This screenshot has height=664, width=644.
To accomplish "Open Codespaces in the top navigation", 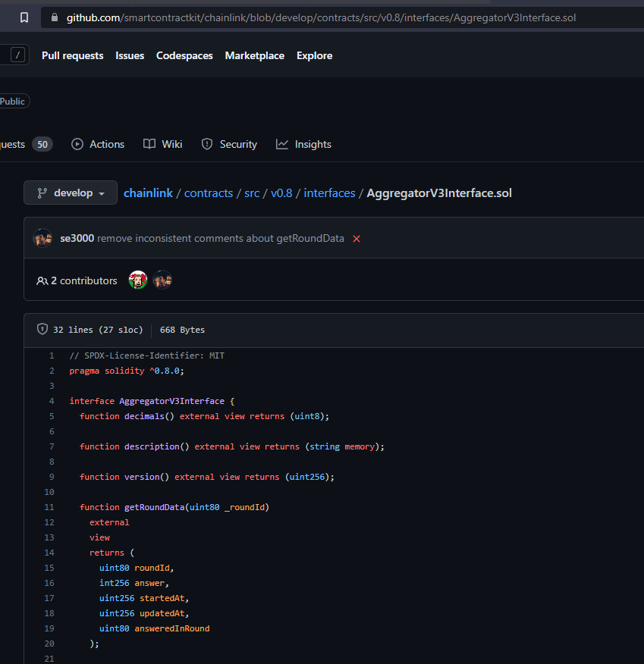I will (x=184, y=55).
